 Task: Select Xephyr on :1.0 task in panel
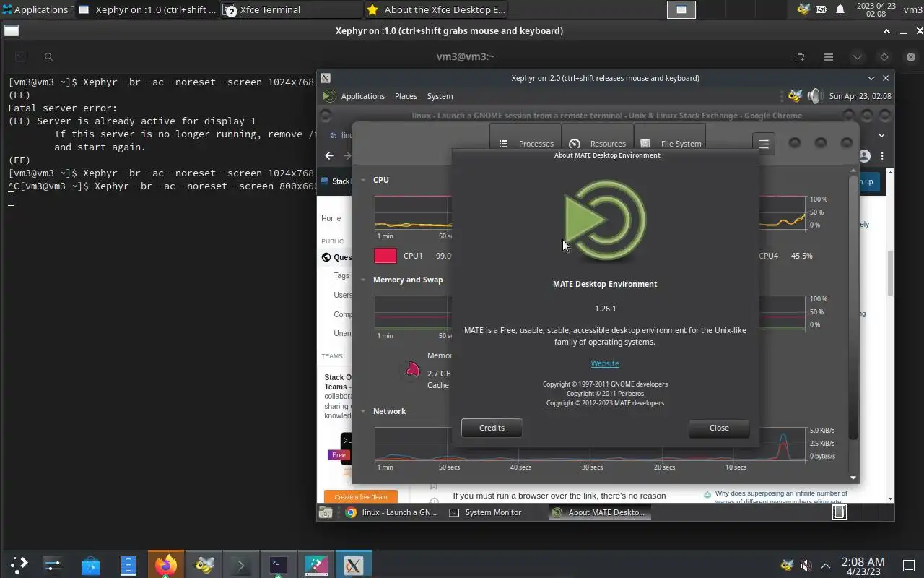[x=147, y=9]
